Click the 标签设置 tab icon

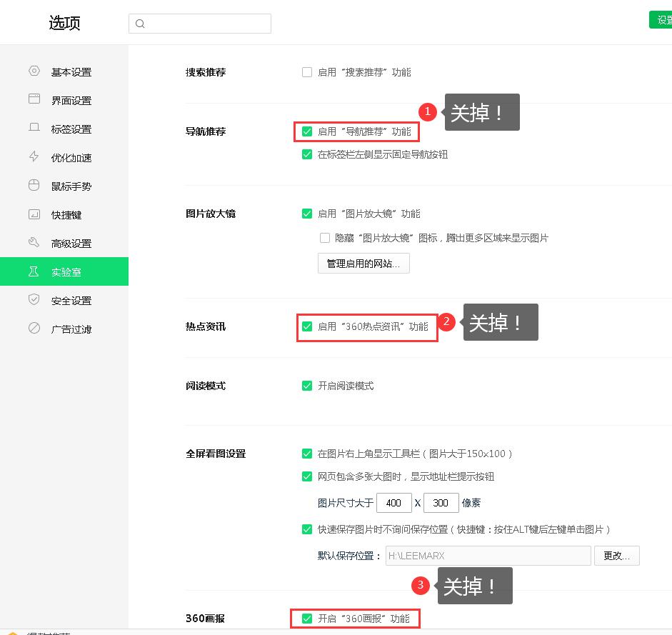[34, 127]
